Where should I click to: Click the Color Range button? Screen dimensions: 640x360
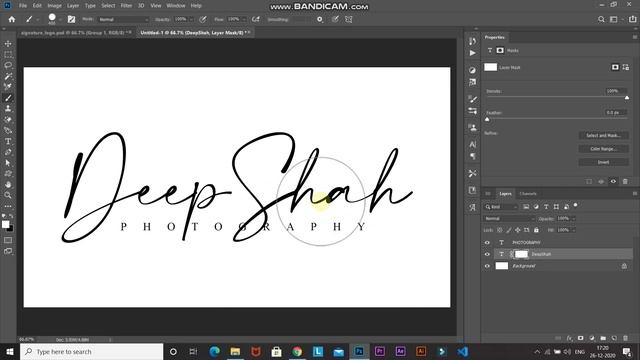603,149
